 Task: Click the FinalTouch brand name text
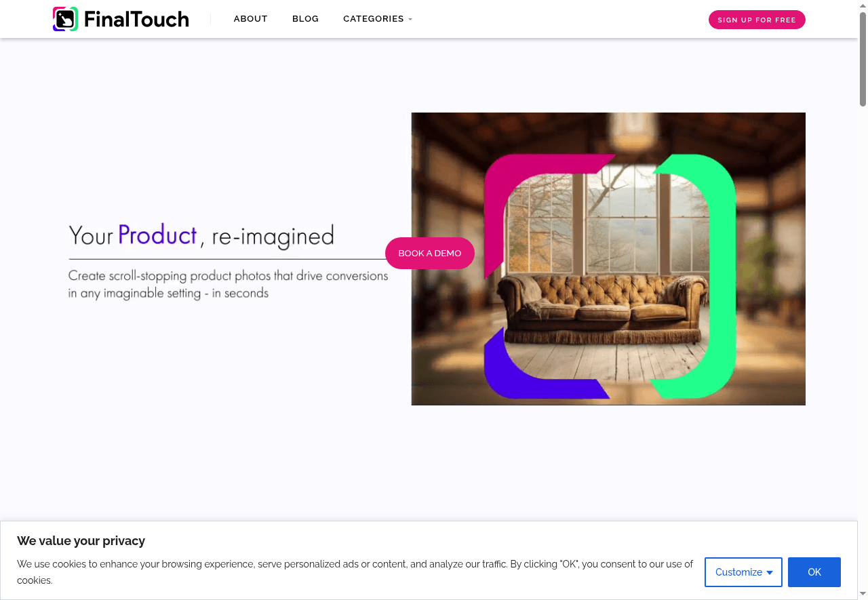click(x=136, y=20)
